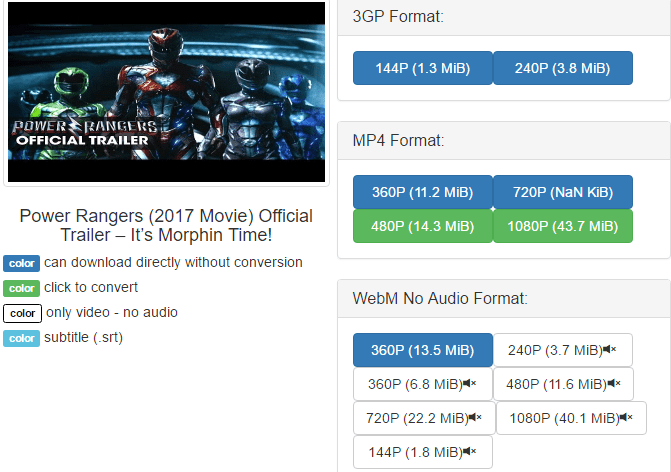The width and height of the screenshot is (671, 472).
Task: Click 'can download directly without conversion' text
Action: coord(173,262)
